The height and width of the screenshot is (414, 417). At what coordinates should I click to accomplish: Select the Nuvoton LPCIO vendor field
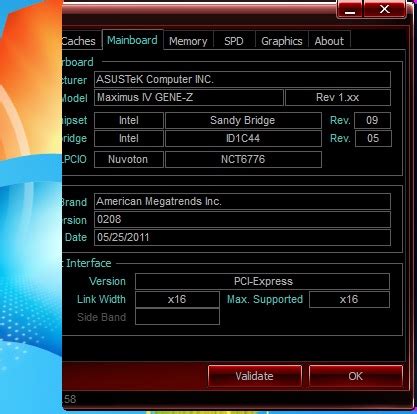click(129, 159)
